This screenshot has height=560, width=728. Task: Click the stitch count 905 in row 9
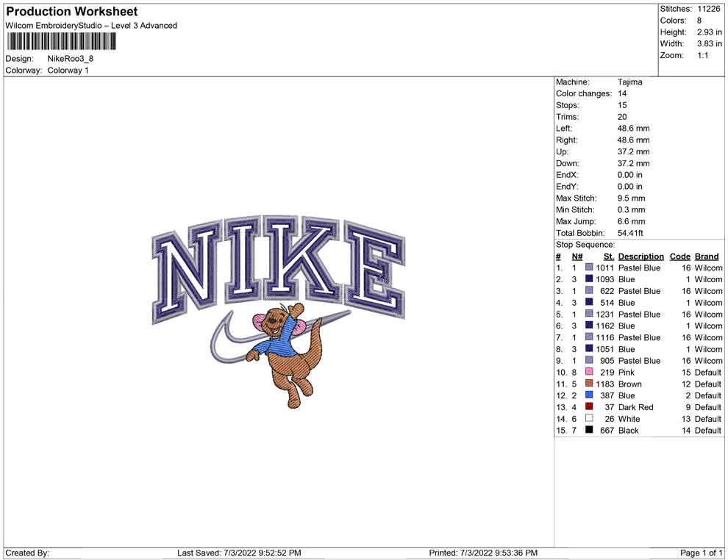coord(607,361)
